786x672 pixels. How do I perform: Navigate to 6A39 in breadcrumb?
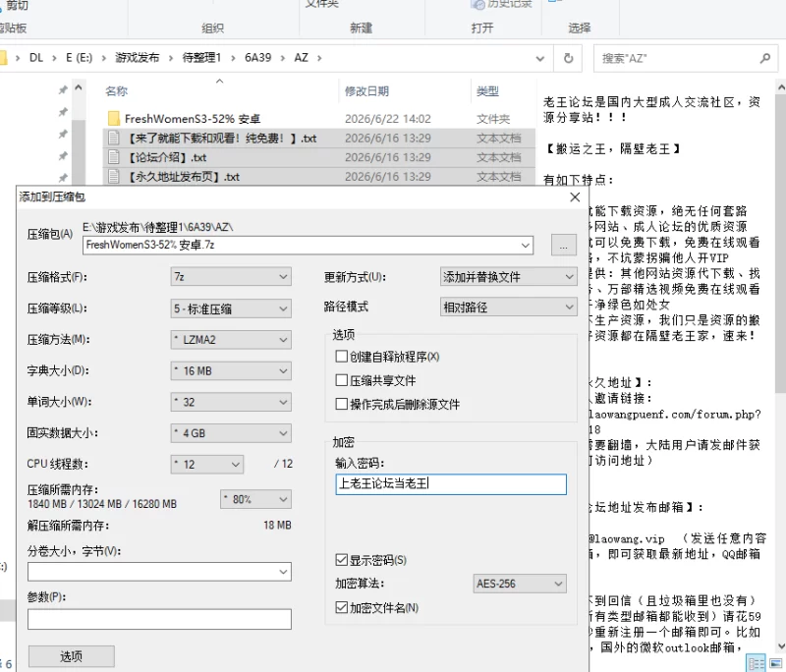click(257, 58)
